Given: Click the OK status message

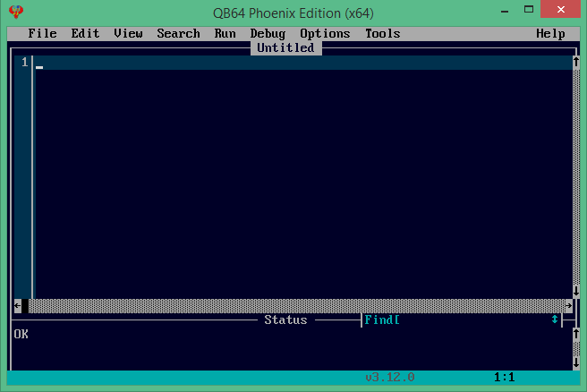Looking at the screenshot, I should click(21, 334).
